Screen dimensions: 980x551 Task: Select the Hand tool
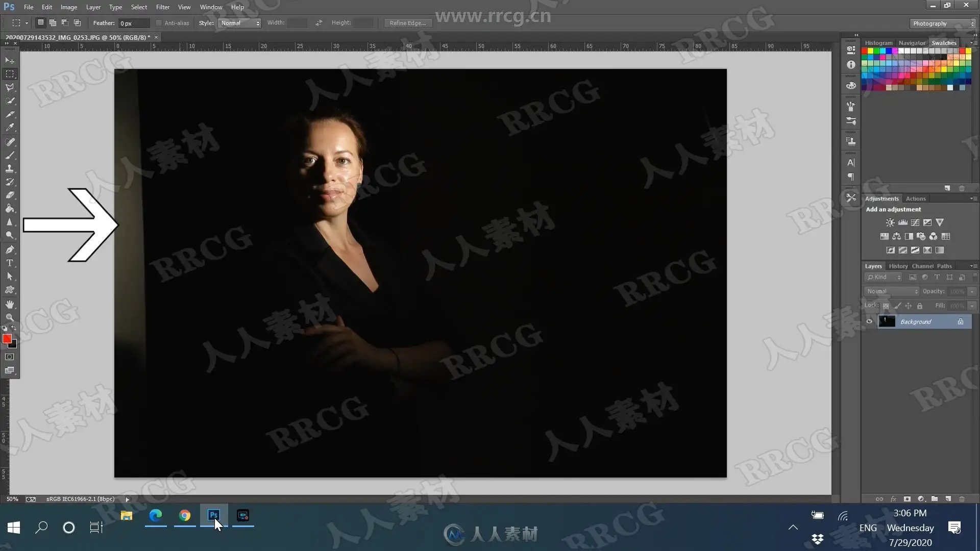point(10,304)
